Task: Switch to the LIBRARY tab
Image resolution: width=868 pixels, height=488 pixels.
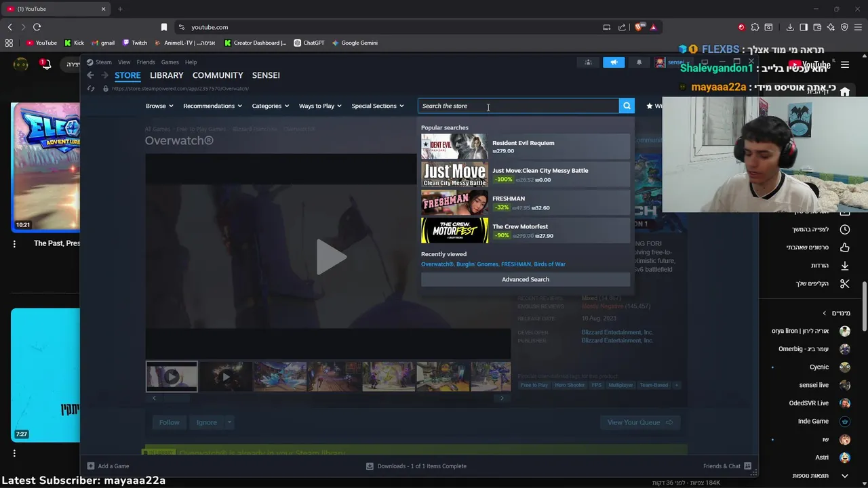Action: (x=167, y=75)
